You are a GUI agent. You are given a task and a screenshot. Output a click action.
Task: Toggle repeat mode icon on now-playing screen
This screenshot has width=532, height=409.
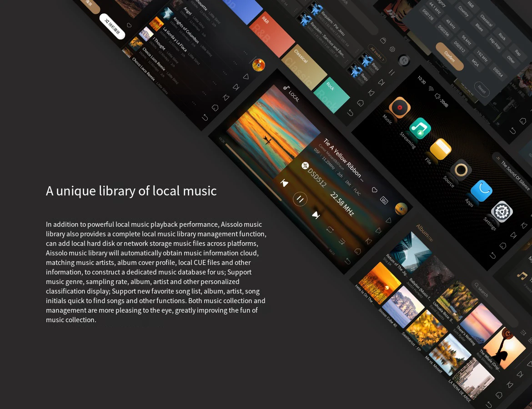tap(330, 229)
